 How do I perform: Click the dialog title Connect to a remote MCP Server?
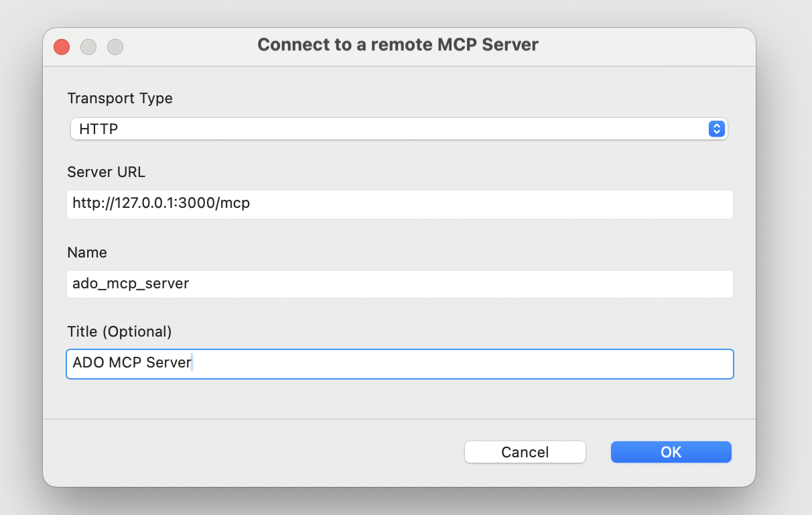(397, 44)
